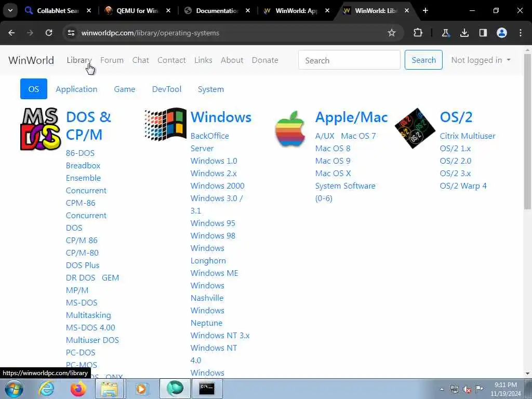Open the A/UX link

click(x=325, y=136)
